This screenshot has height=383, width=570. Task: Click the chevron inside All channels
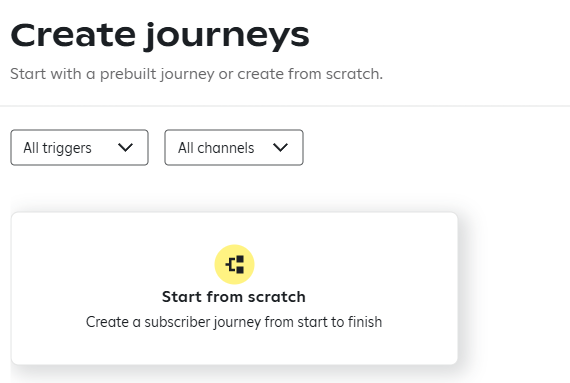[x=280, y=148]
